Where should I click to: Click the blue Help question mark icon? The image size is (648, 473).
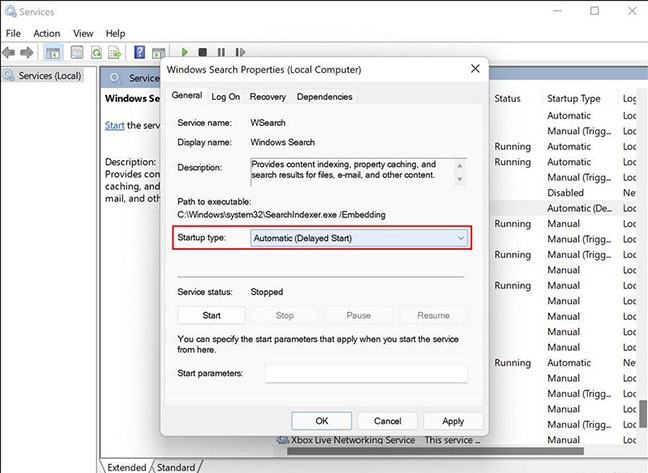tap(139, 52)
